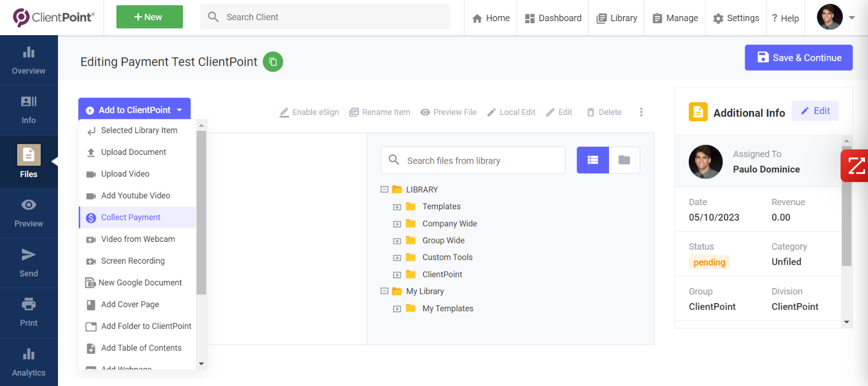
Task: Open the three-dot more options menu
Action: pyautogui.click(x=641, y=112)
